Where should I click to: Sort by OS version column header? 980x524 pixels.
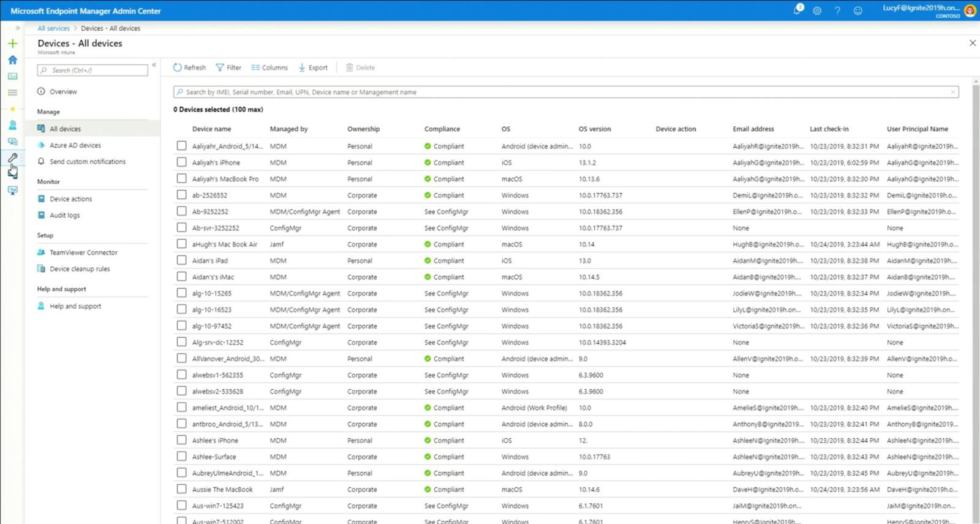click(x=594, y=129)
